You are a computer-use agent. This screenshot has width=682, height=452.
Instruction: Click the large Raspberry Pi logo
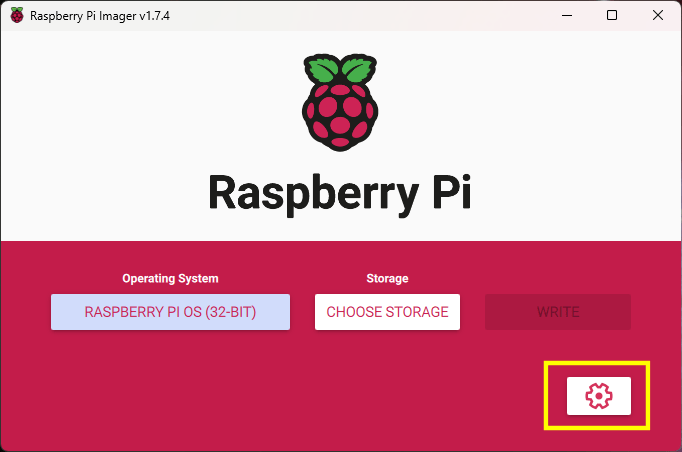(x=340, y=103)
